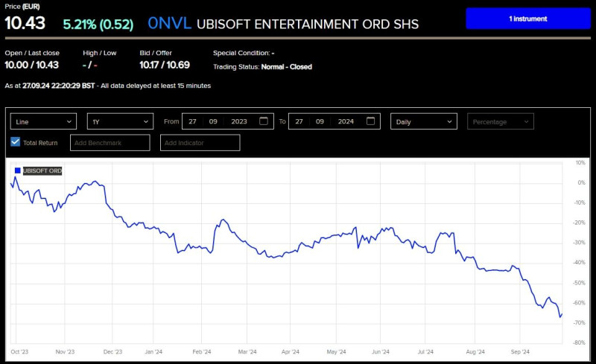The height and width of the screenshot is (364, 596).
Task: Click the 5.21% (0.52) change value
Action: pos(98,25)
